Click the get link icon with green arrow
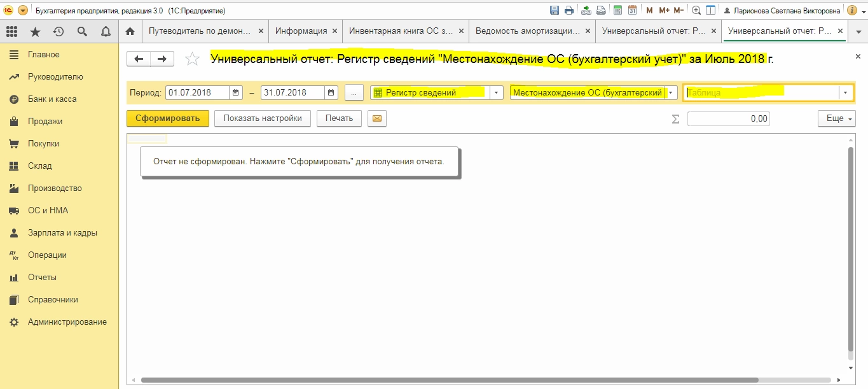This screenshot has width=868, height=389. [x=586, y=10]
